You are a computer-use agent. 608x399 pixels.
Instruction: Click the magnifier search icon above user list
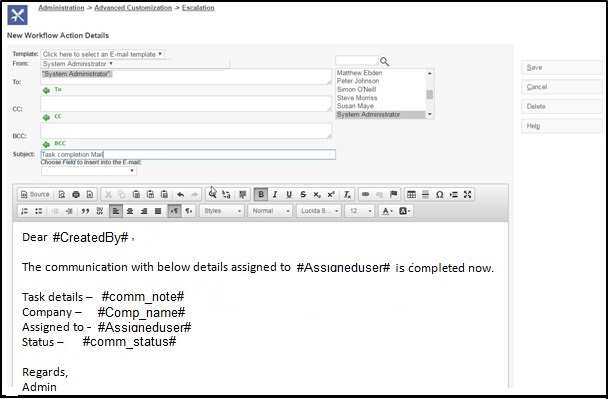point(384,61)
